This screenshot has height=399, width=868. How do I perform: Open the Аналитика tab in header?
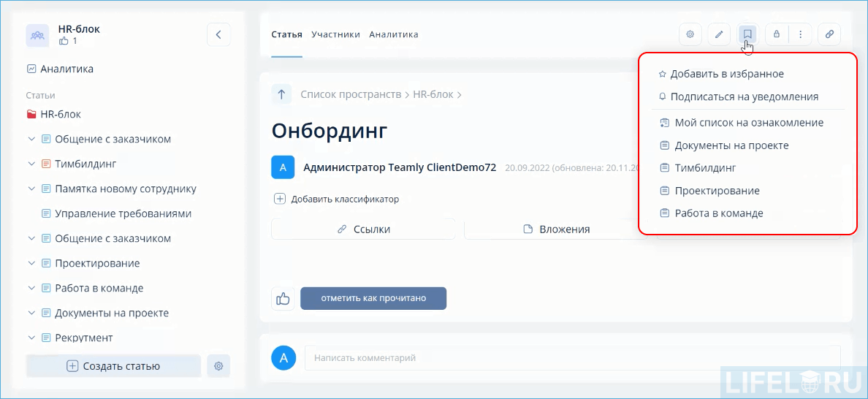(394, 34)
